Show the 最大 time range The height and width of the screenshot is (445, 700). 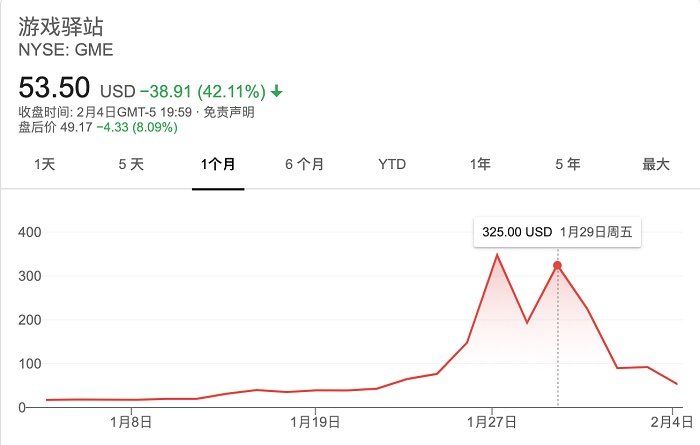tap(655, 165)
